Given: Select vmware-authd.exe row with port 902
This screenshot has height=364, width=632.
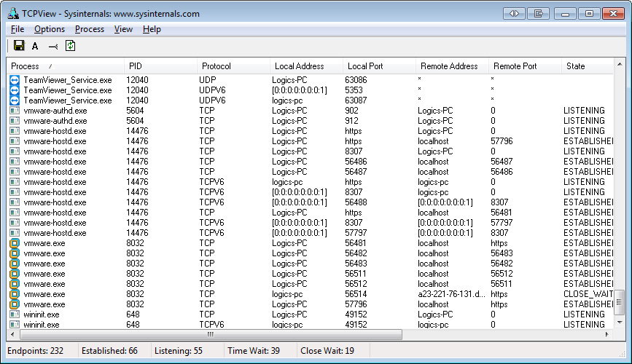Looking at the screenshot, I should [311, 111].
